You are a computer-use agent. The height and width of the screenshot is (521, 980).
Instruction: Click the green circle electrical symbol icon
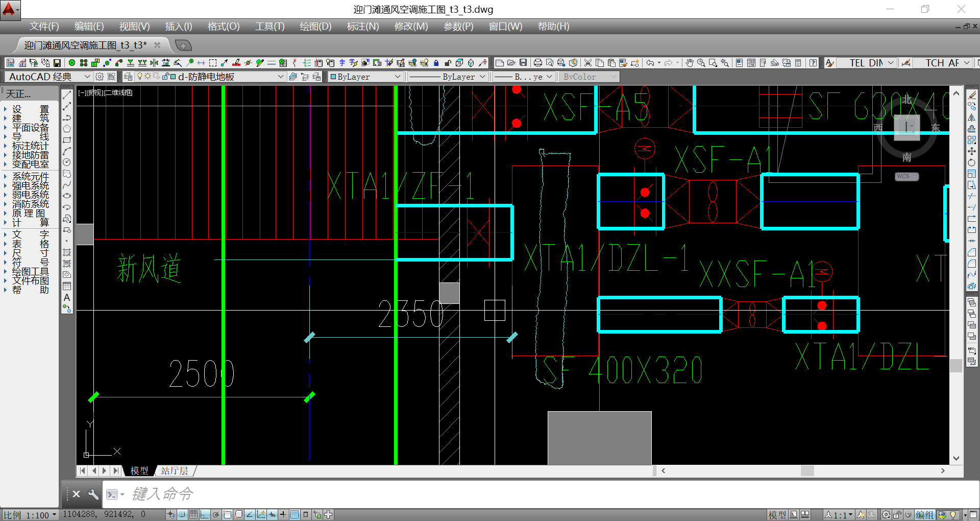click(x=72, y=63)
